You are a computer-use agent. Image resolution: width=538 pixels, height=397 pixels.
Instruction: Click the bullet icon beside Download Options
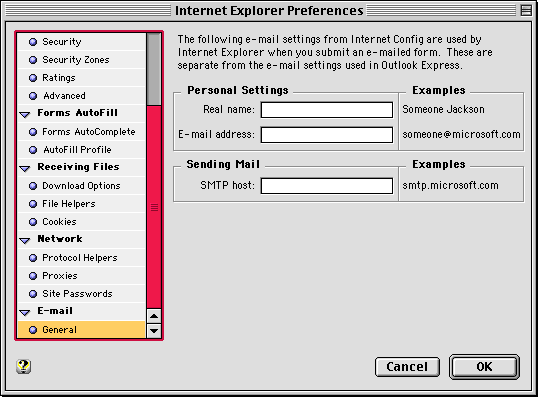click(x=33, y=186)
